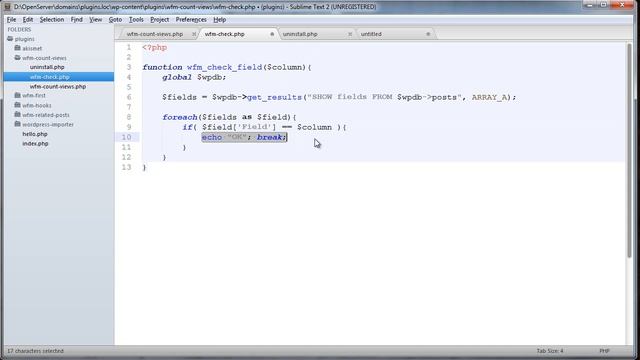Switch to the wfm-count-views.php tab

[155, 34]
